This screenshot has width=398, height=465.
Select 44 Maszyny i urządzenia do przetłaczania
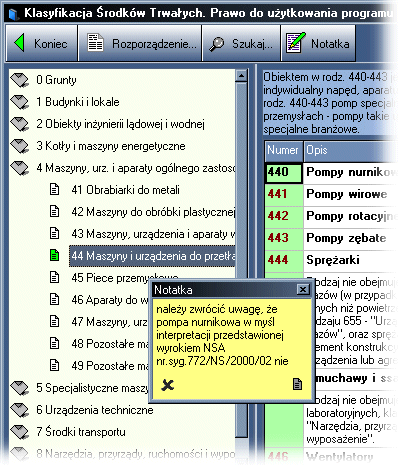(x=152, y=256)
